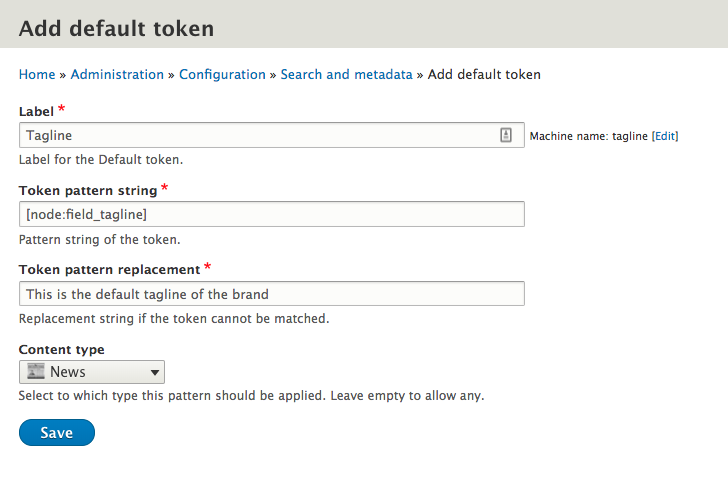Image resolution: width=728 pixels, height=499 pixels.
Task: Click the Token pattern string caption
Action: (88, 190)
